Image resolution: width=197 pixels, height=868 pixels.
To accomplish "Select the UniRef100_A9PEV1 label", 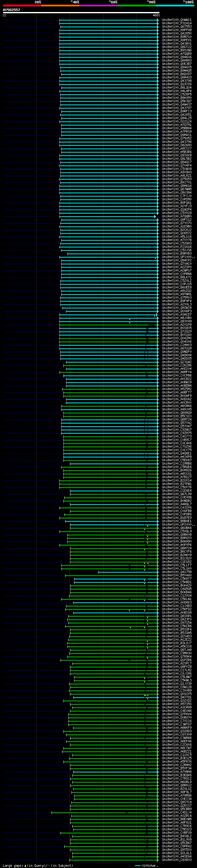I will pyautogui.click(x=177, y=40).
